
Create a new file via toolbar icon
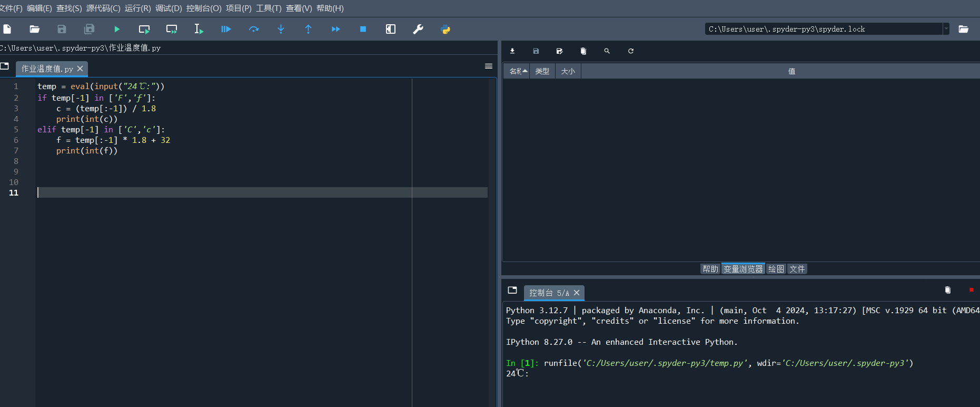[7, 29]
